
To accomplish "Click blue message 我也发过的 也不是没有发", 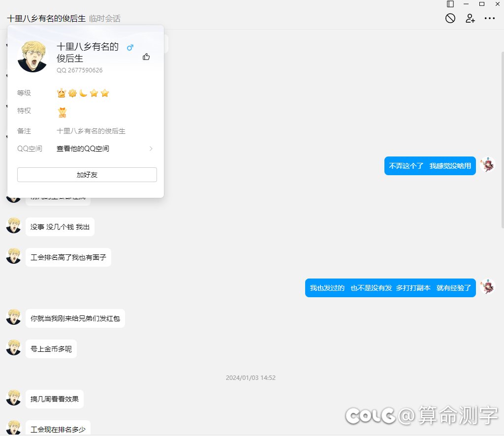I will point(390,288).
